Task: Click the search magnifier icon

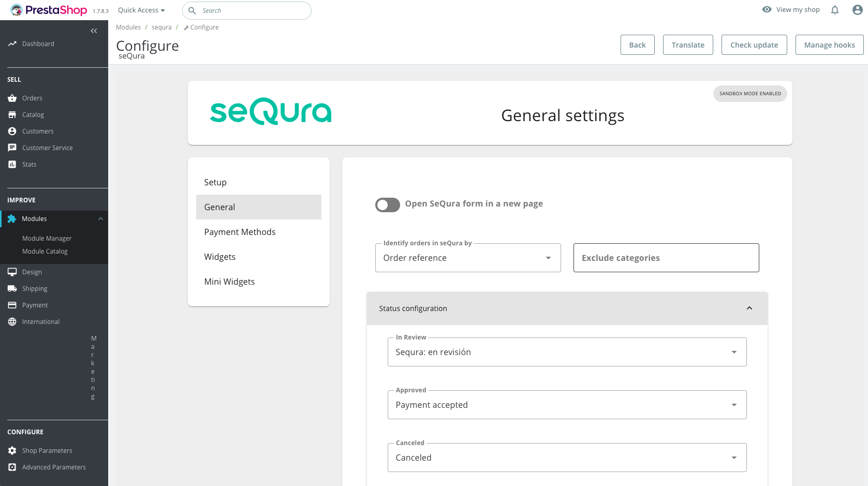Action: (x=192, y=10)
